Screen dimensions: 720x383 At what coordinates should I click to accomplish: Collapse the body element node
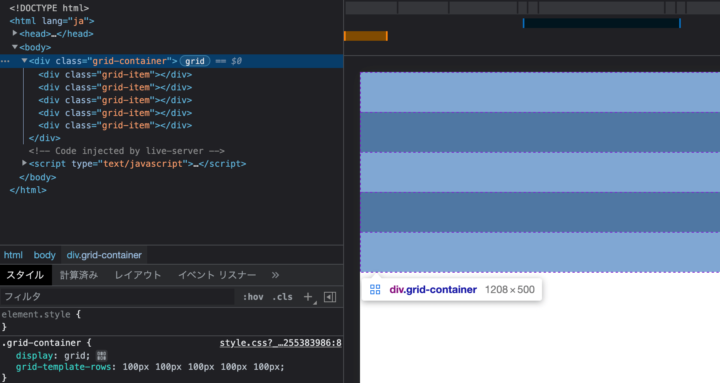15,47
